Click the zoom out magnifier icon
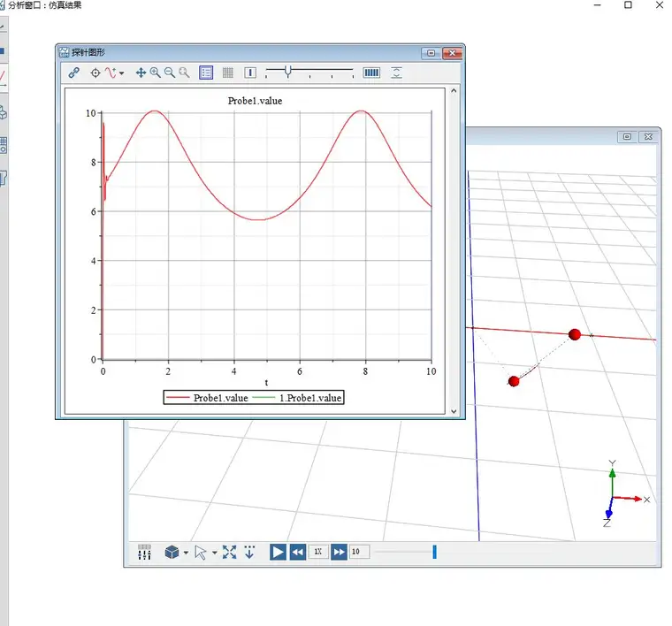This screenshot has height=626, width=672. coord(170,73)
